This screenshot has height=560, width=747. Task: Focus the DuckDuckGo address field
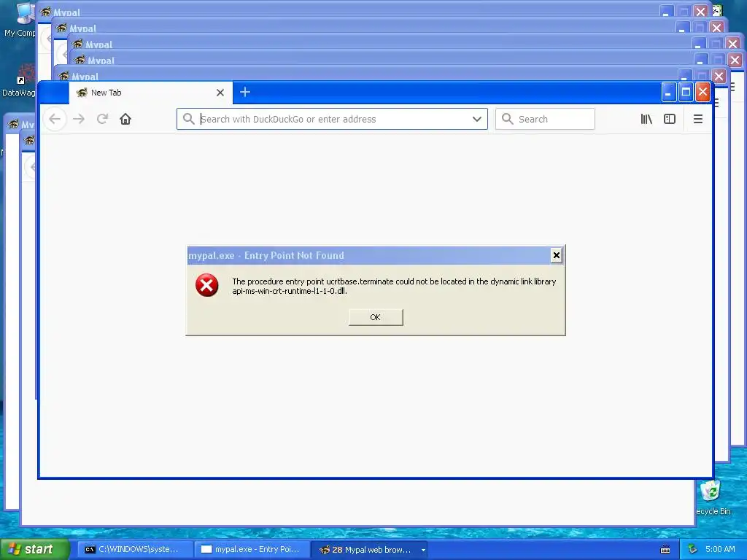(332, 119)
